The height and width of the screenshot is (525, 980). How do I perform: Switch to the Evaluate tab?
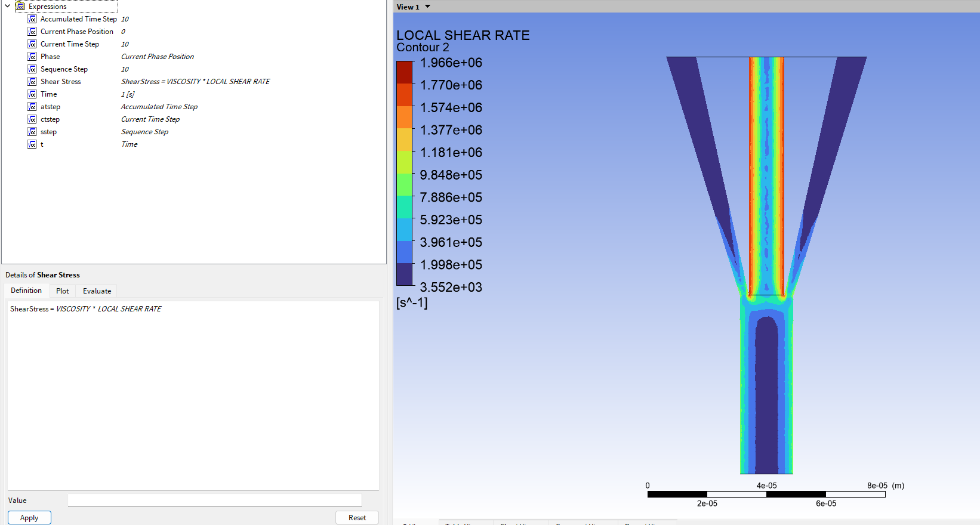click(97, 291)
